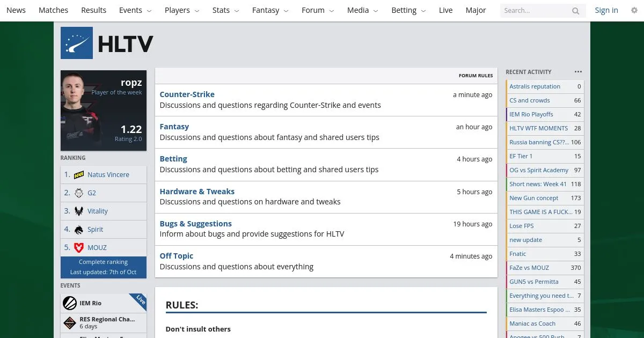644x338 pixels.
Task: Expand the Fantasy dropdown menu
Action: (270, 10)
